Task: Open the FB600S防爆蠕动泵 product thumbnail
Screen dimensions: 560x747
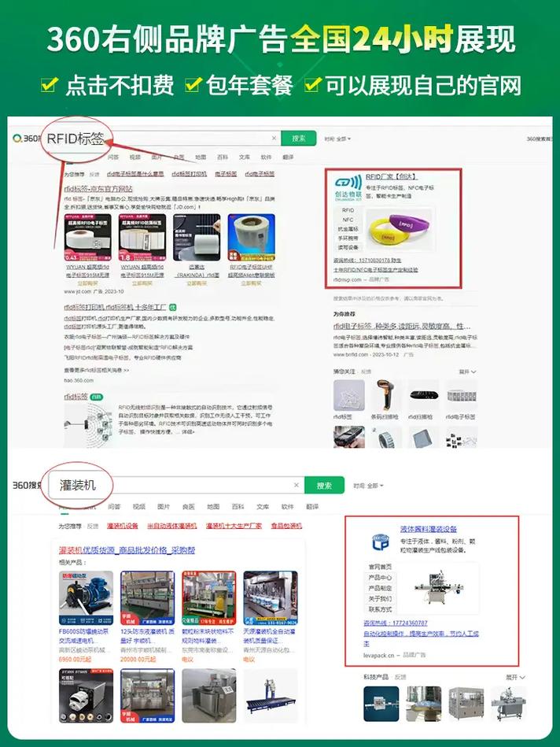Action: pos(87,598)
